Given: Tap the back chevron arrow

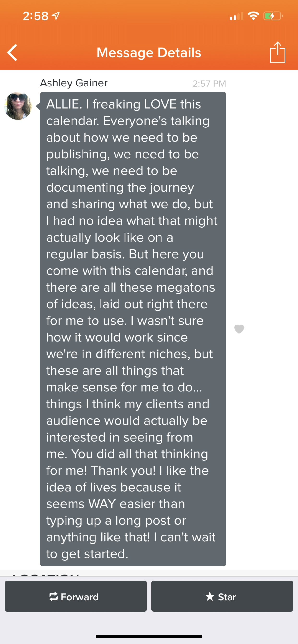Looking at the screenshot, I should pos(12,52).
